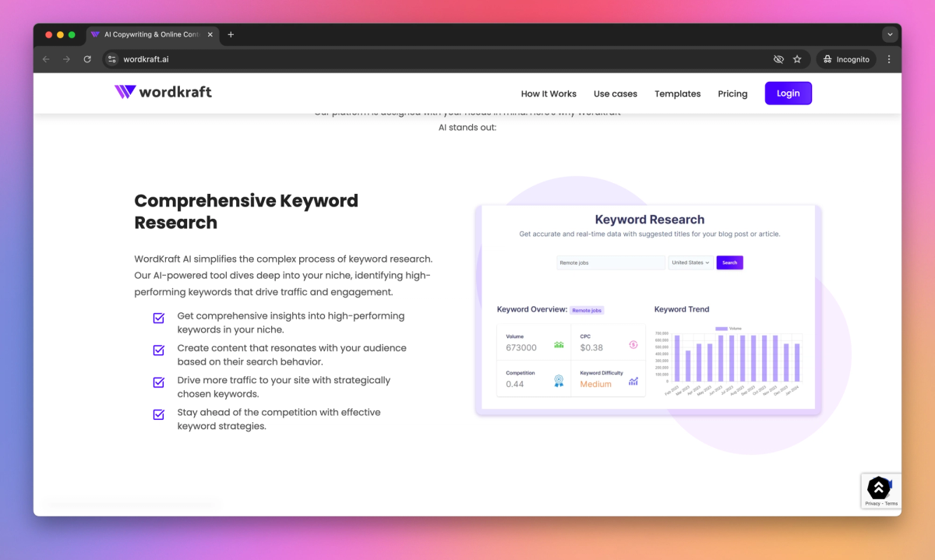Click the Keyword Difficulty chart icon
The height and width of the screenshot is (560, 935).
point(633,381)
